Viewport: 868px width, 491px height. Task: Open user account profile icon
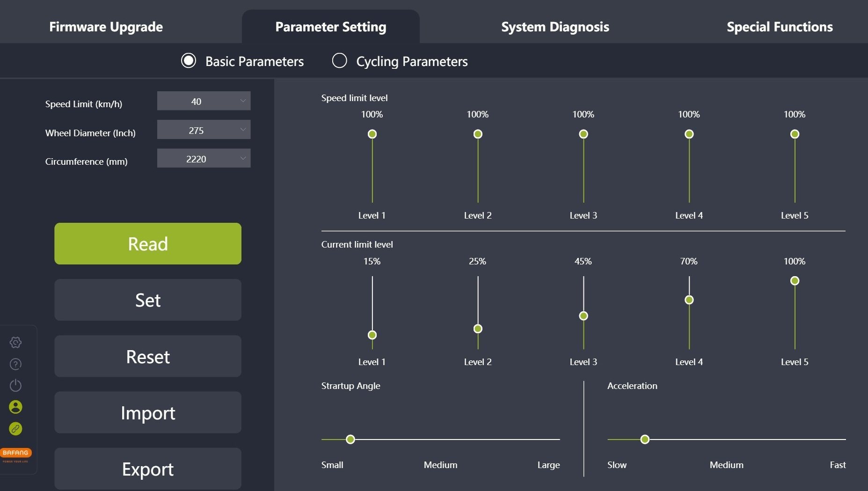pos(15,407)
